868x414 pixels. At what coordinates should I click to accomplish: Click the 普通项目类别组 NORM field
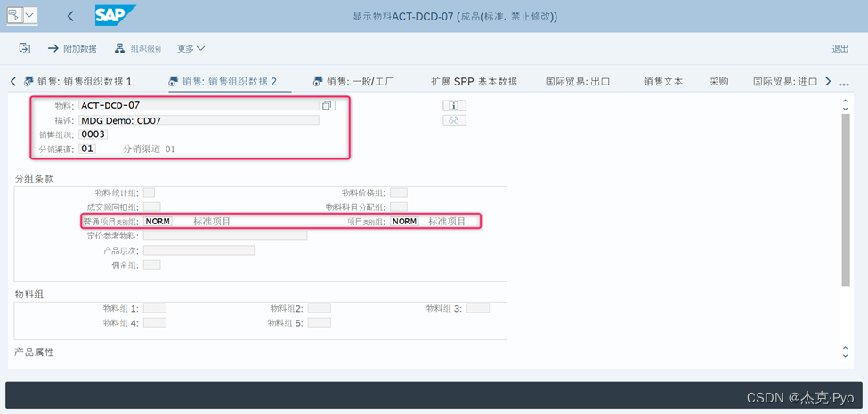click(158, 222)
